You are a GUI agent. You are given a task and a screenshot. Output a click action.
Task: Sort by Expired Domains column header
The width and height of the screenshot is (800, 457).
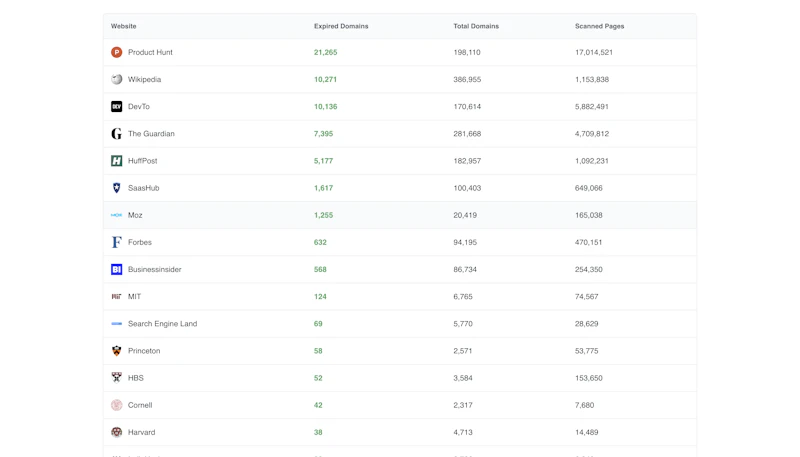click(x=341, y=26)
